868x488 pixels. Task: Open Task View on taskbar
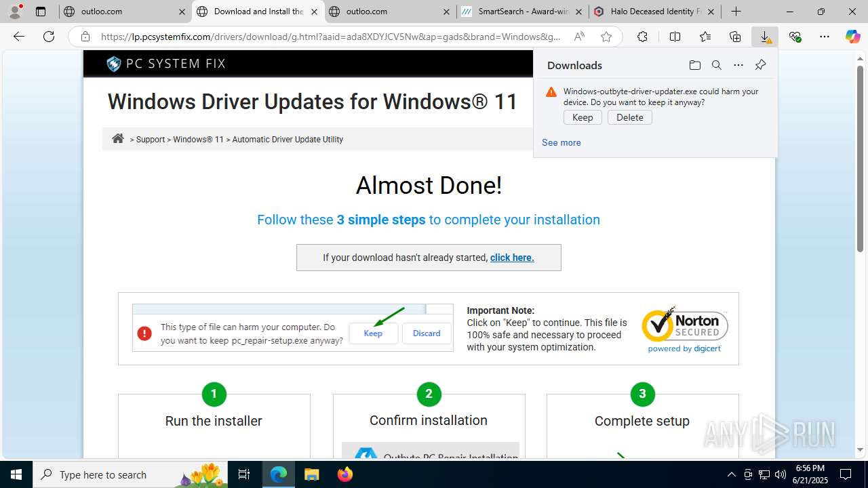coord(244,474)
